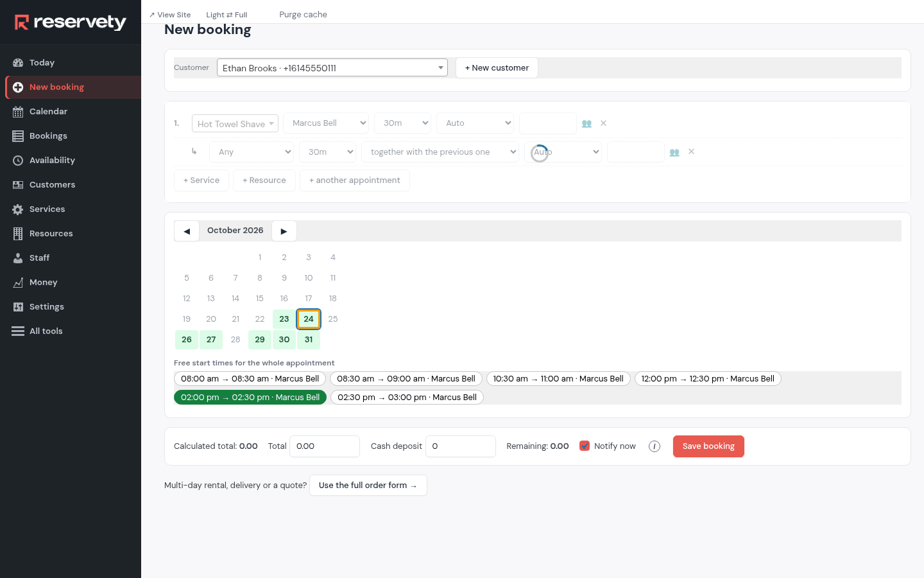Click Purge cache in top bar
This screenshot has height=578, width=924.
click(303, 14)
